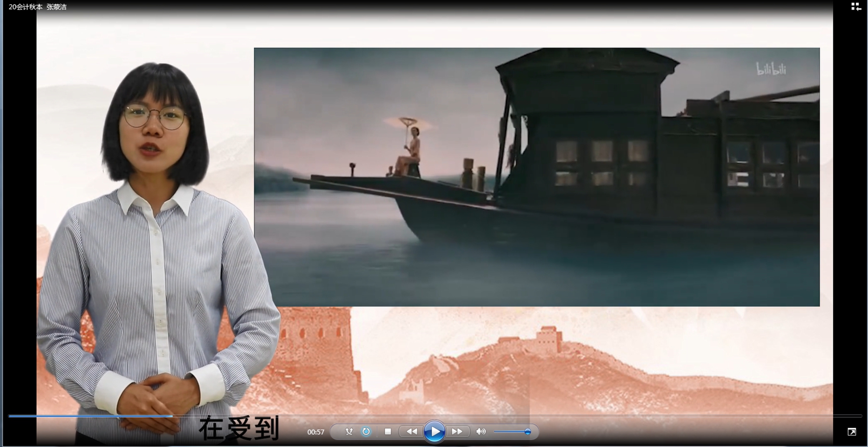Resume playback with the blue Play button
The image size is (868, 447).
434,432
